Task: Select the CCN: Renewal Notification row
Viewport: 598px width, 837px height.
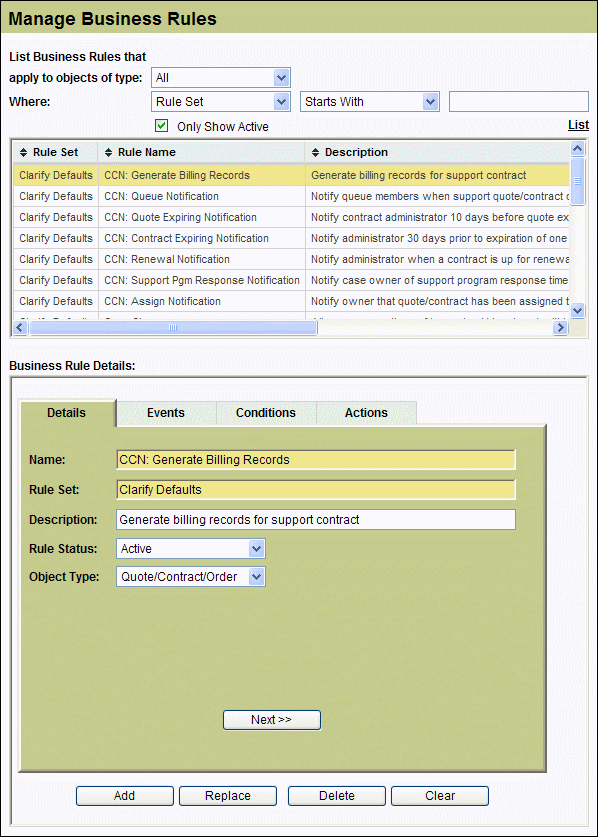Action: click(x=292, y=259)
